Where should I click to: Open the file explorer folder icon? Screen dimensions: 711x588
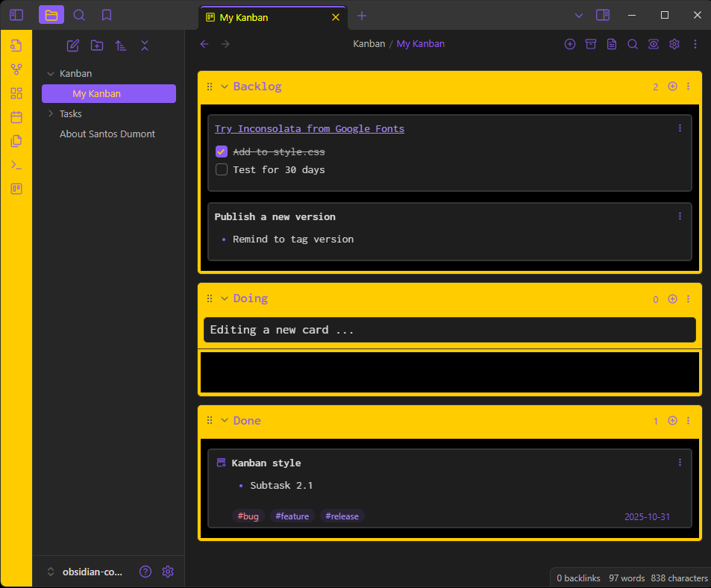pyautogui.click(x=51, y=15)
